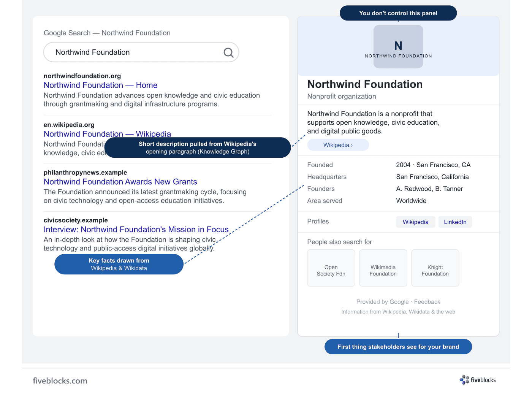The height and width of the screenshot is (396, 532).
Task: Click the Northwind Foundation N logo thumbnail
Action: [398, 47]
